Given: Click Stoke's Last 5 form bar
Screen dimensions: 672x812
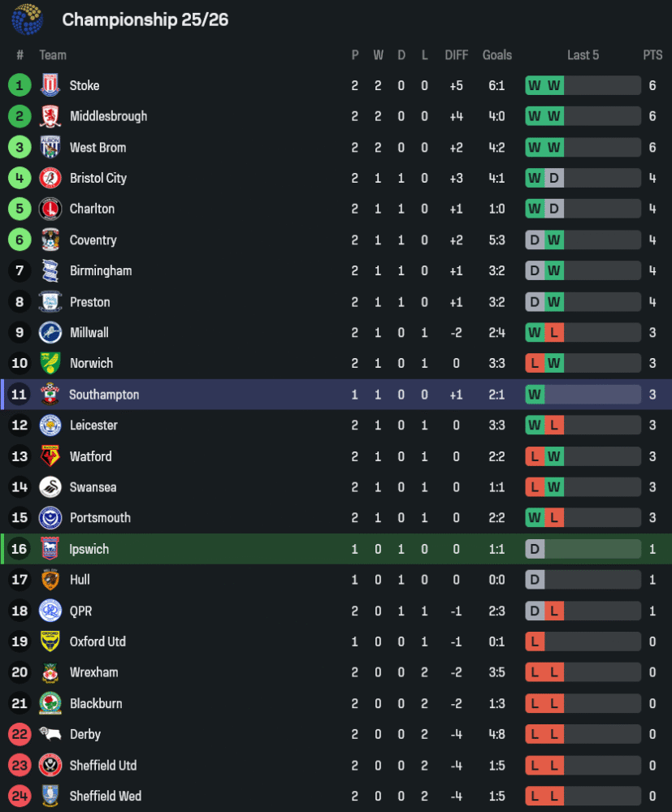Looking at the screenshot, I should point(583,85).
